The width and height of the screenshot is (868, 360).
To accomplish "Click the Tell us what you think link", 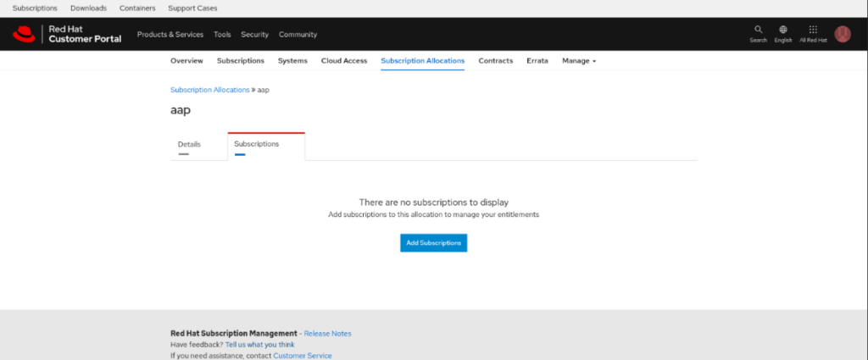I will point(259,345).
